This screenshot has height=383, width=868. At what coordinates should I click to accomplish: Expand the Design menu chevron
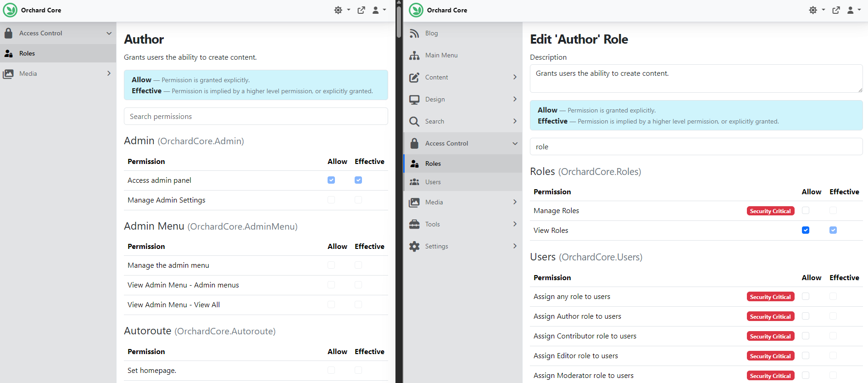click(515, 99)
